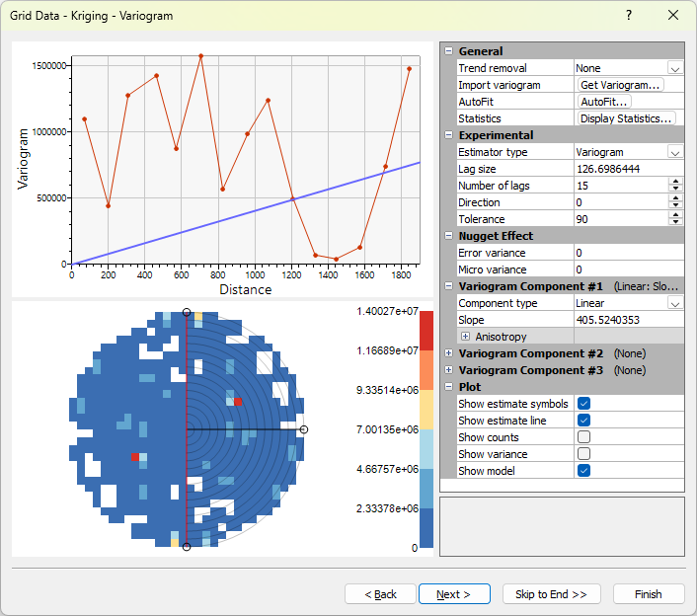Click the red band of color scale

(x=426, y=331)
